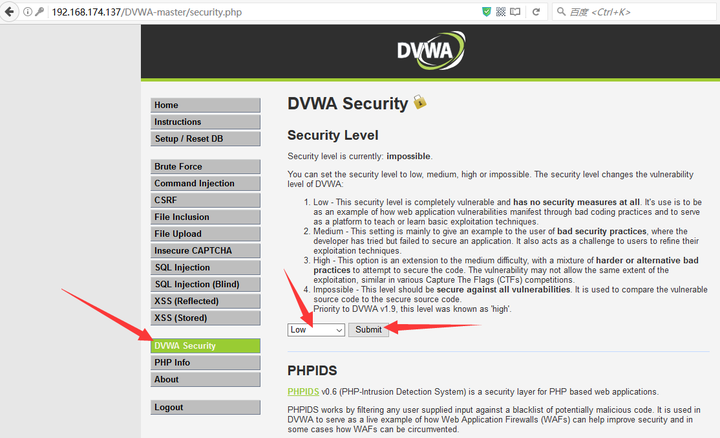
Task: Open the Home menu item
Action: (205, 105)
